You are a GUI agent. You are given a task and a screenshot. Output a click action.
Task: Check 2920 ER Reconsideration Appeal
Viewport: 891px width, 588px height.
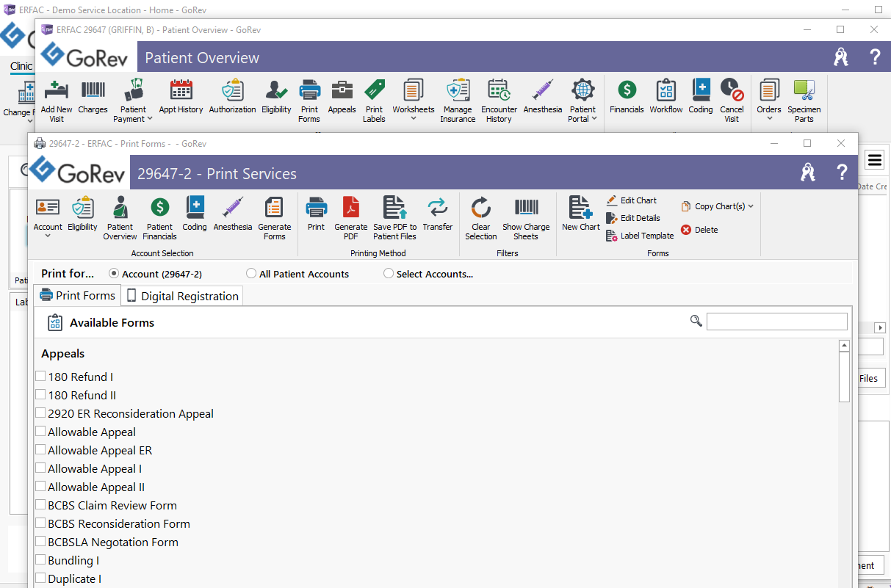point(40,413)
